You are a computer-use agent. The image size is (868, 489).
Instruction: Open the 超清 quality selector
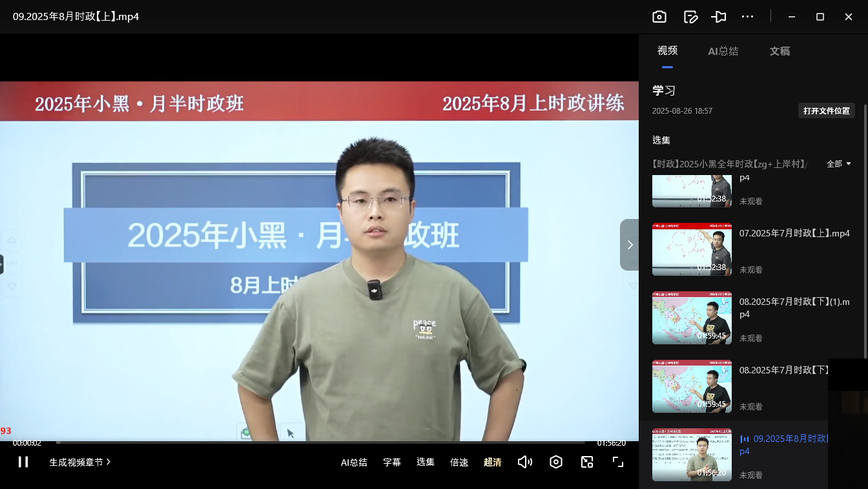click(x=493, y=462)
